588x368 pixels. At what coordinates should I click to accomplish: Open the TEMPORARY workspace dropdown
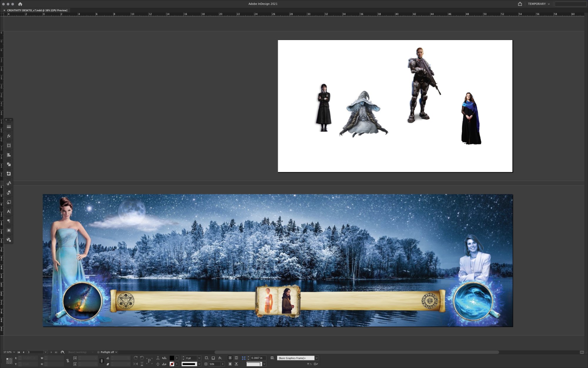539,4
